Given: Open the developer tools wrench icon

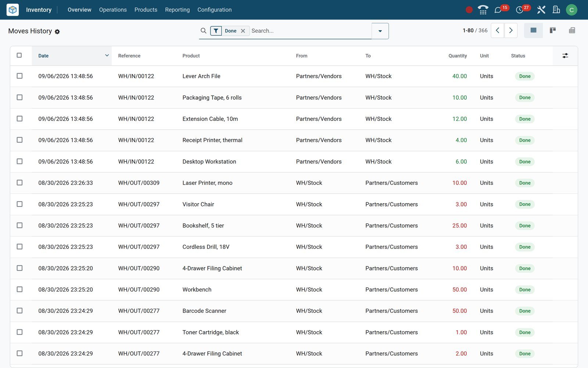Looking at the screenshot, I should click(541, 10).
